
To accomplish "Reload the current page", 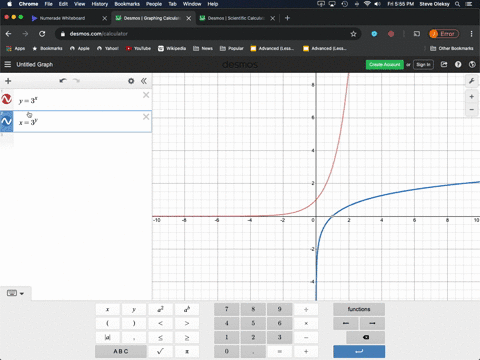I will 42,34.
